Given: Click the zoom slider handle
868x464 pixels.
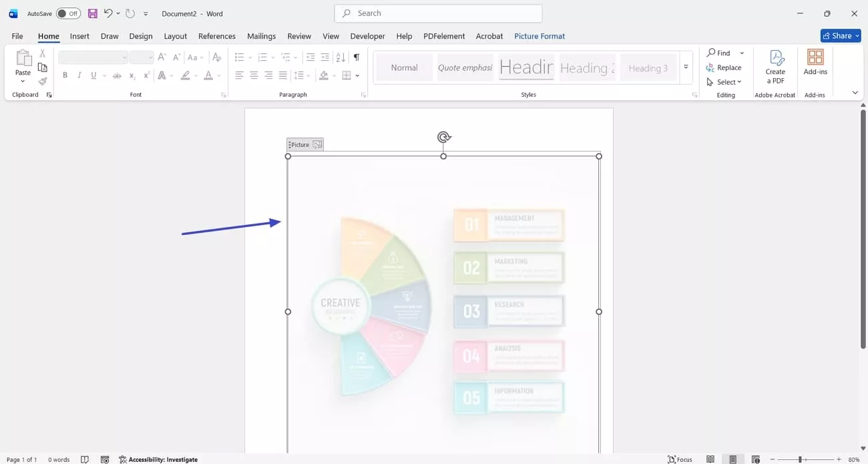Looking at the screenshot, I should coord(800,459).
